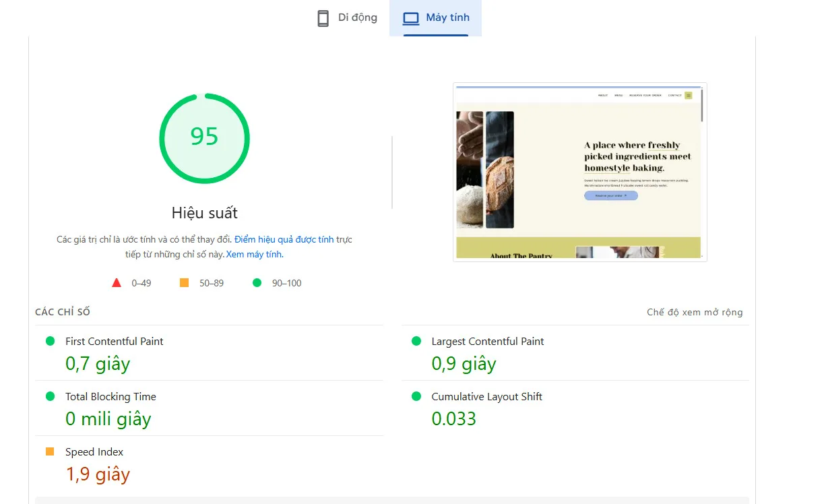This screenshot has width=826, height=504.
Task: Open Chế độ xem mở rộng view
Action: click(x=695, y=312)
